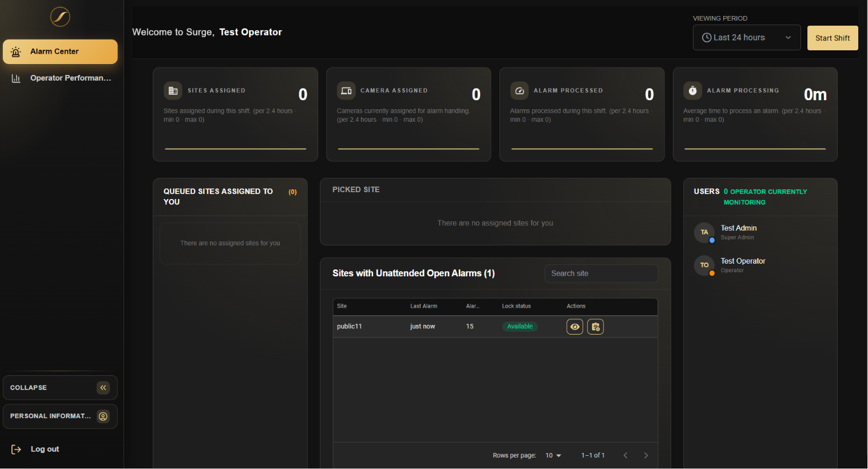Click the alarm count 15 cell
868x469 pixels.
pyautogui.click(x=470, y=327)
